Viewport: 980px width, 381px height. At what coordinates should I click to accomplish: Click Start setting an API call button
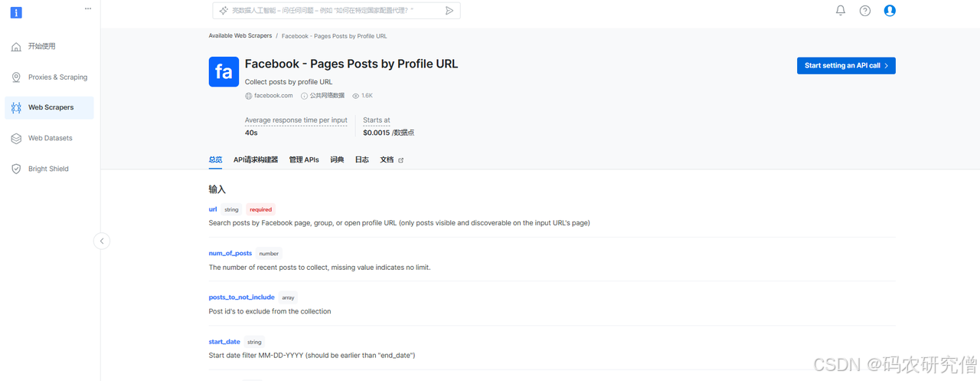[846, 66]
